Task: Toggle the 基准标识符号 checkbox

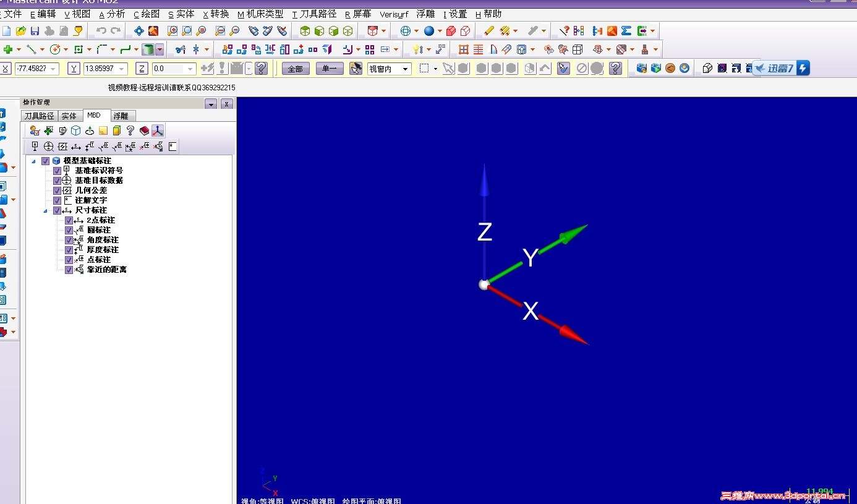Action: [57, 171]
